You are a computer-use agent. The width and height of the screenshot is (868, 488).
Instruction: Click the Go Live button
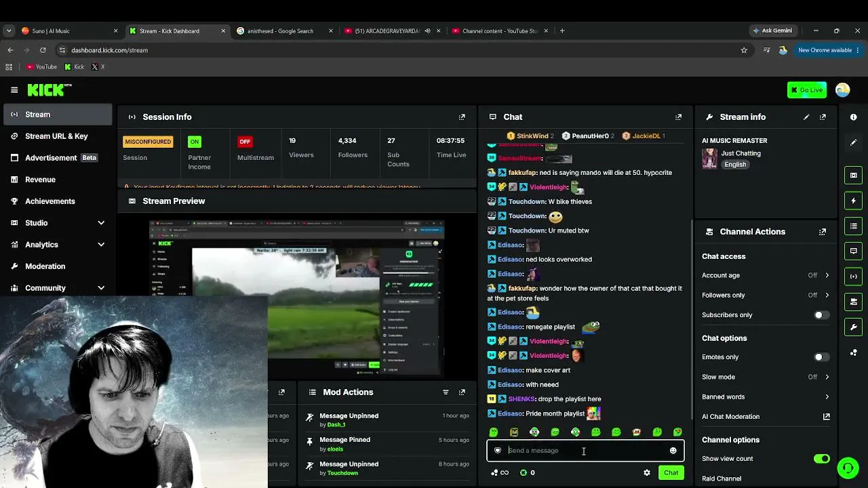[807, 89]
